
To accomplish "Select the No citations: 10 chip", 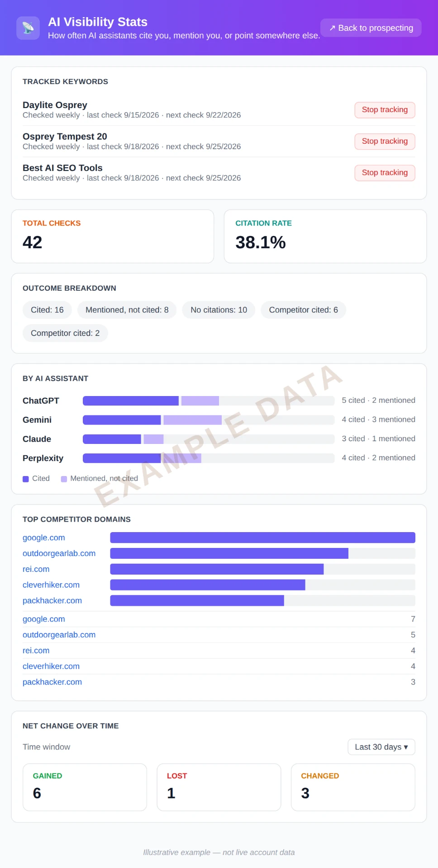I will pyautogui.click(x=219, y=310).
